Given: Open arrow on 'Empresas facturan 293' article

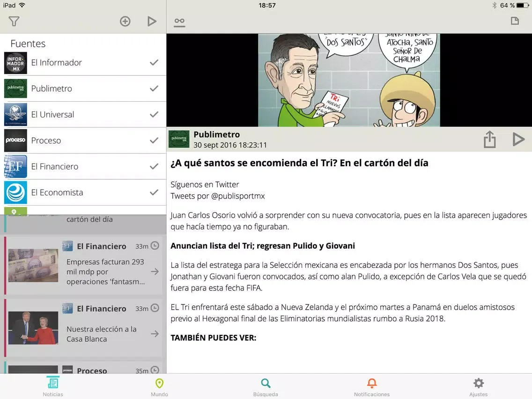Looking at the screenshot, I should tap(155, 272).
